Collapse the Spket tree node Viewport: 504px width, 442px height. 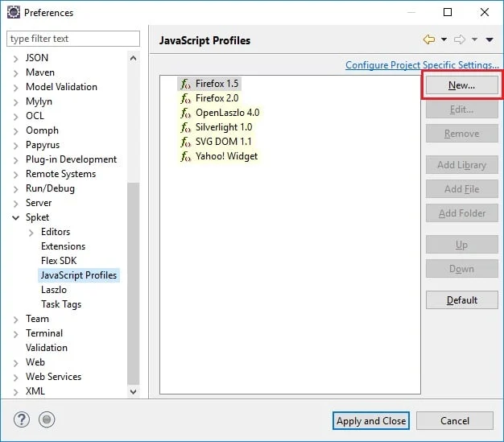click(15, 218)
